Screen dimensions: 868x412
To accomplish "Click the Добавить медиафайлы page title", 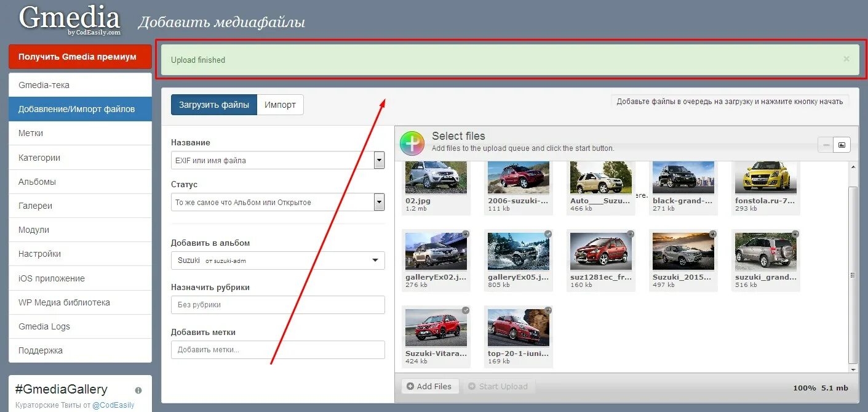I will pos(221,23).
